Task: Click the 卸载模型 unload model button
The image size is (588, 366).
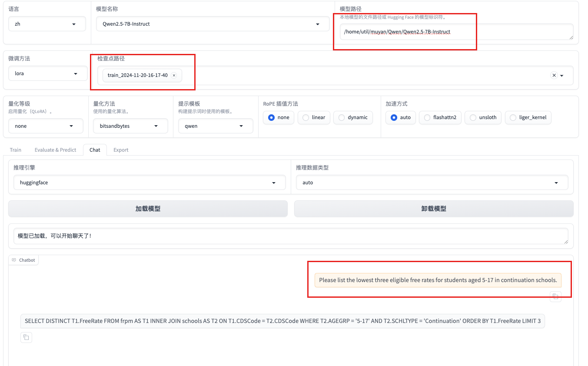Action: [x=433, y=209]
